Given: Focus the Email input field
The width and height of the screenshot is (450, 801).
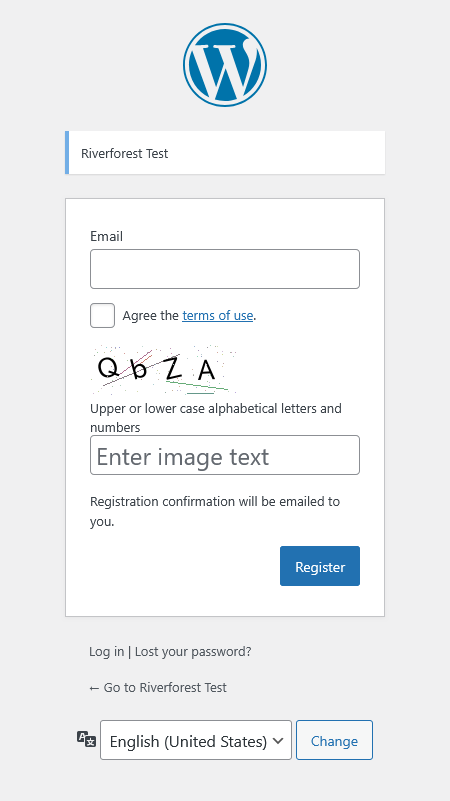Looking at the screenshot, I should [x=225, y=269].
